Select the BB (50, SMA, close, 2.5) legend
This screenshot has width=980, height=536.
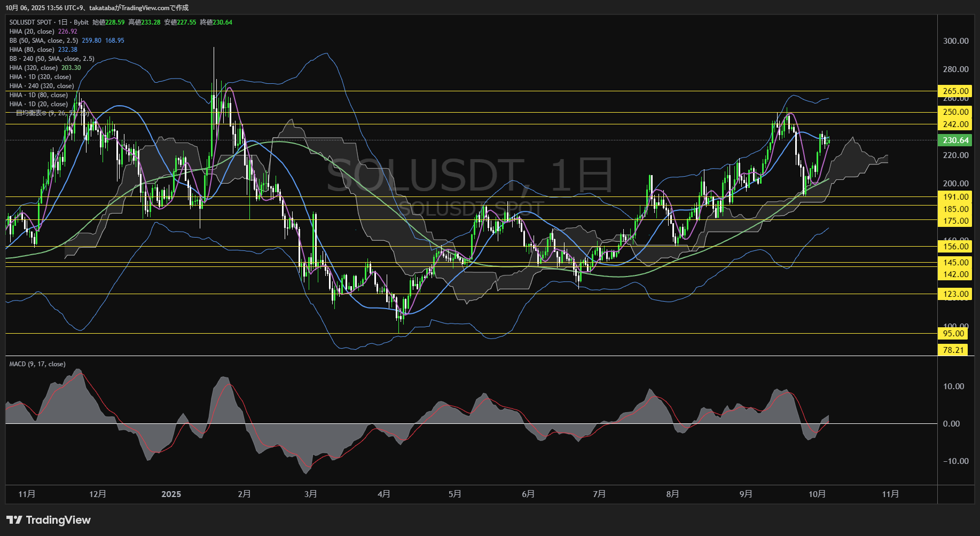pos(44,41)
